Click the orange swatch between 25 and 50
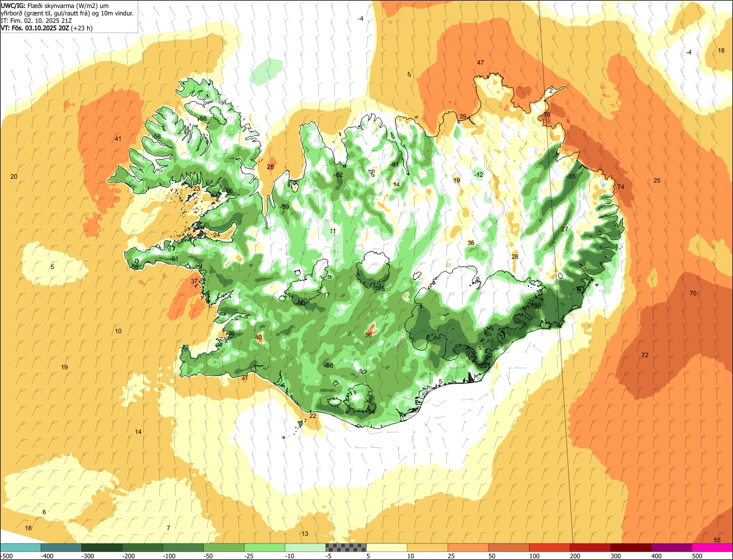The width and height of the screenshot is (733, 560). click(x=468, y=548)
